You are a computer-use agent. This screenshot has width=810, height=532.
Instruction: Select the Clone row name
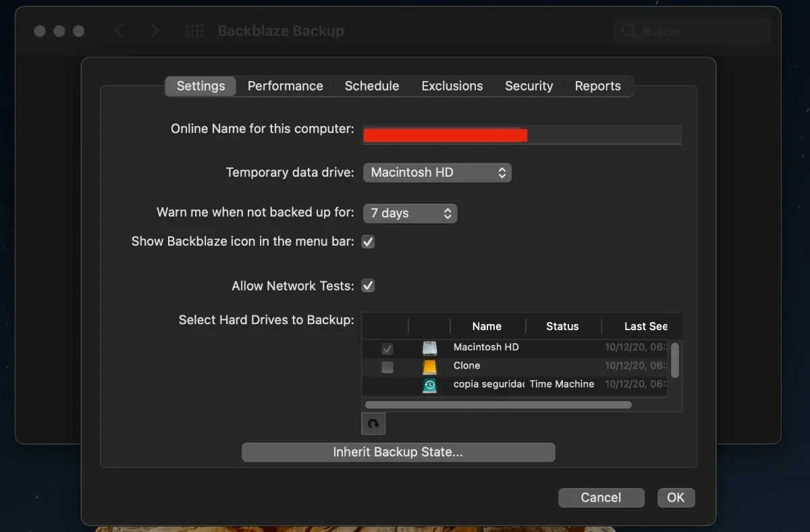pyautogui.click(x=467, y=365)
